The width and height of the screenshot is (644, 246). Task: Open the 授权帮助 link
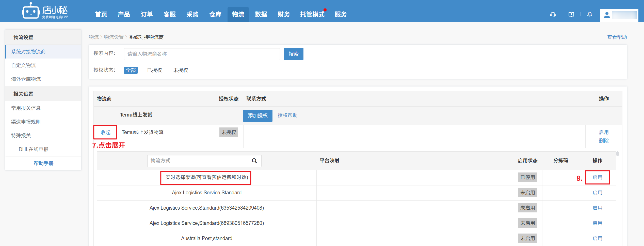pyautogui.click(x=287, y=115)
